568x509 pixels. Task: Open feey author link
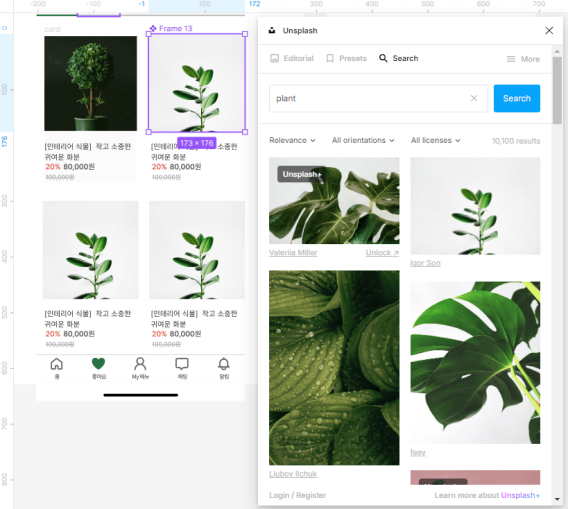(418, 452)
